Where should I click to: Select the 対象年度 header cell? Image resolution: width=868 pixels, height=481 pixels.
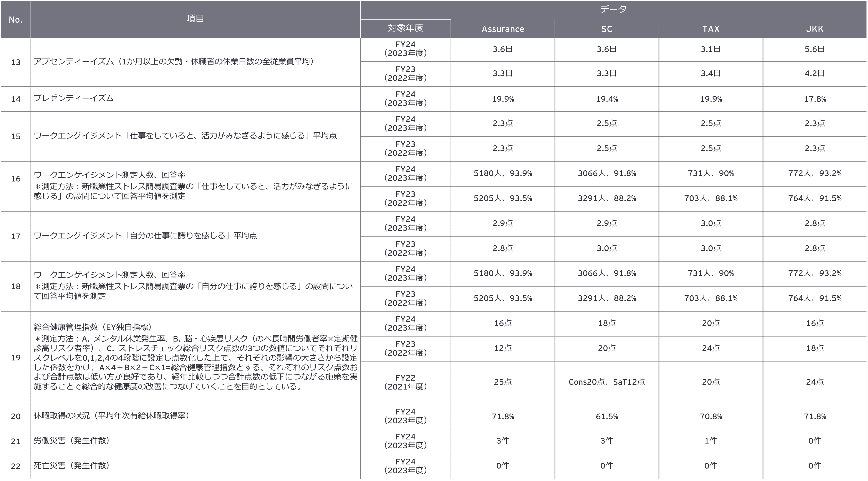click(x=405, y=28)
